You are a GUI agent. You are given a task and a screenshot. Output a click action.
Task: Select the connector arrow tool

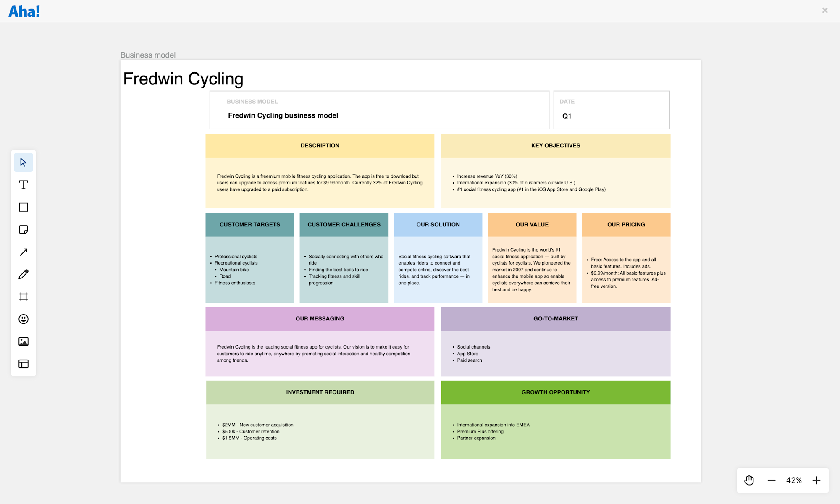(x=24, y=252)
